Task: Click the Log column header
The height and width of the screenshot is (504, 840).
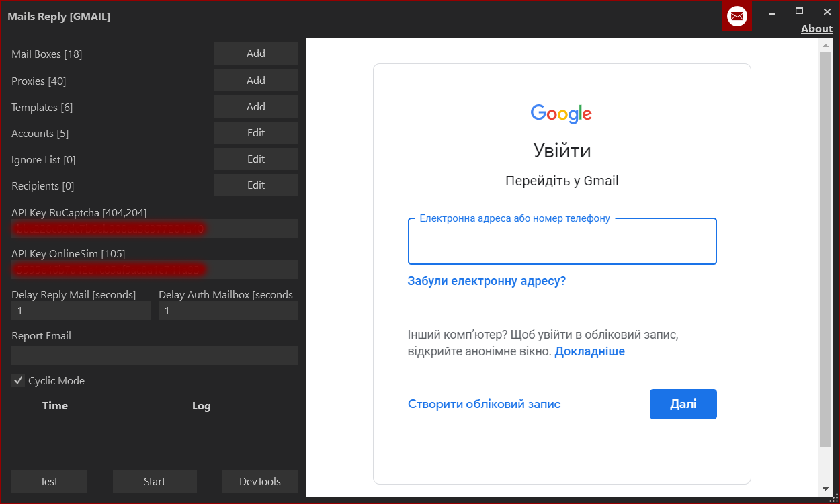Action: [201, 406]
